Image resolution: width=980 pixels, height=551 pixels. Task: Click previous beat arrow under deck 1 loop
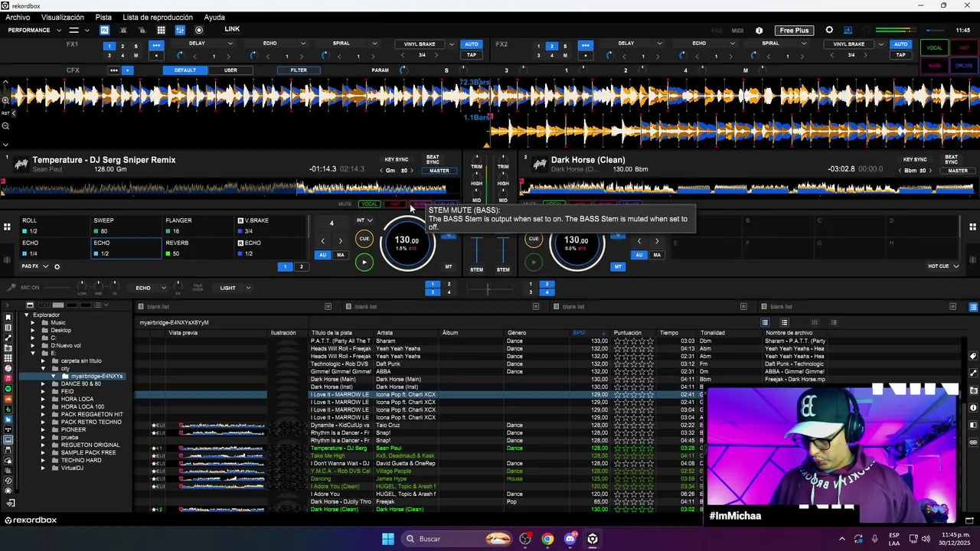pos(322,241)
